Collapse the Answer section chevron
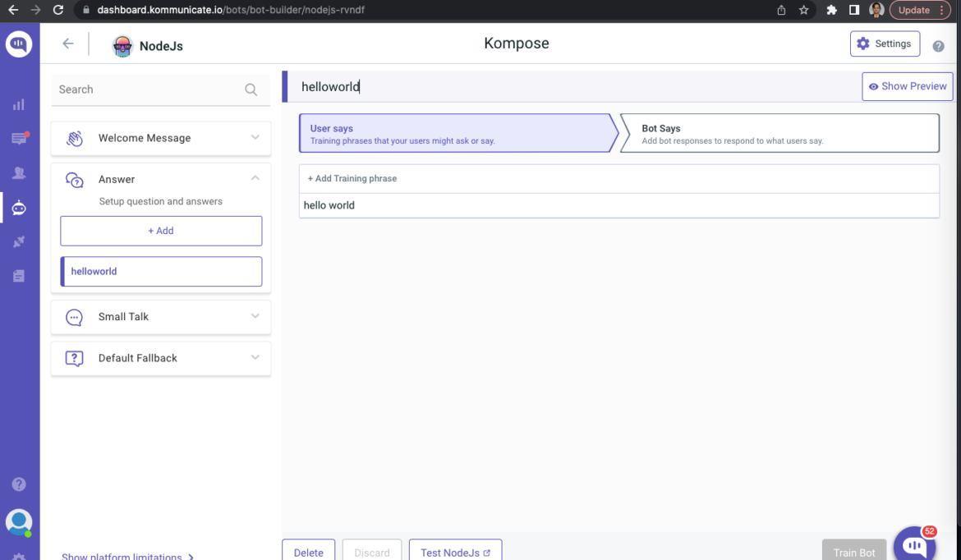This screenshot has height=560, width=961. coord(255,179)
